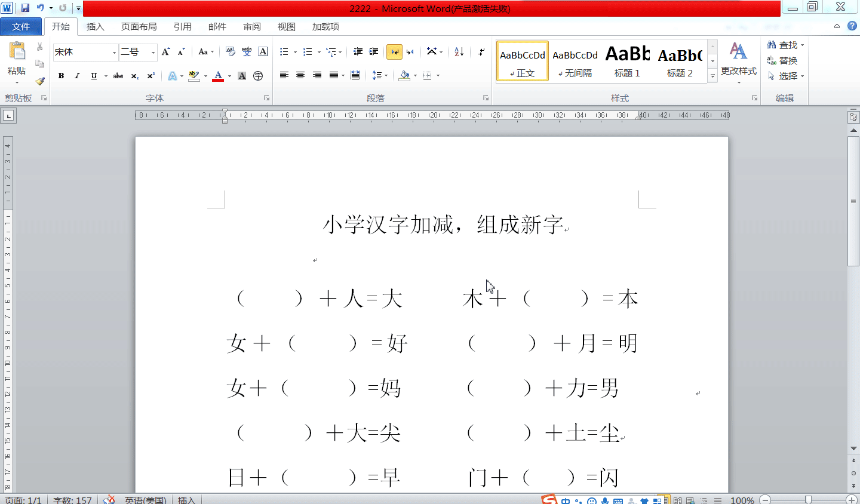Screen dimensions: 860x504
Task: Center align the paragraph text
Action: [300, 75]
